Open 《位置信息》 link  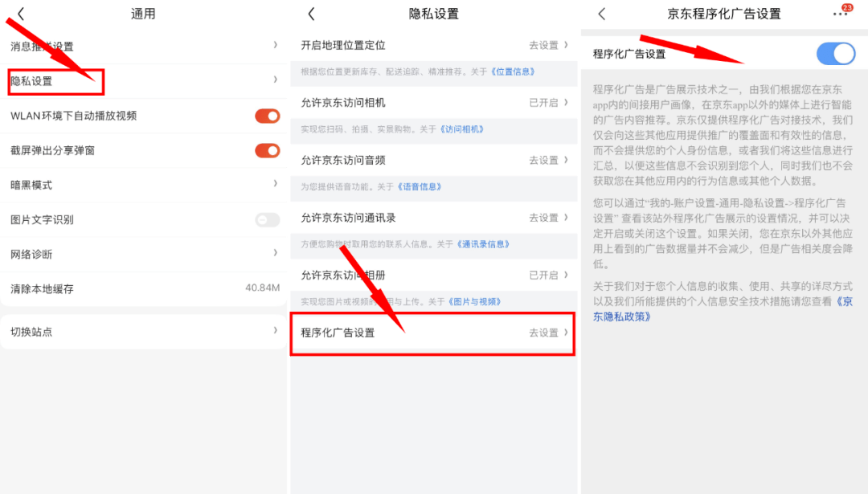point(513,71)
